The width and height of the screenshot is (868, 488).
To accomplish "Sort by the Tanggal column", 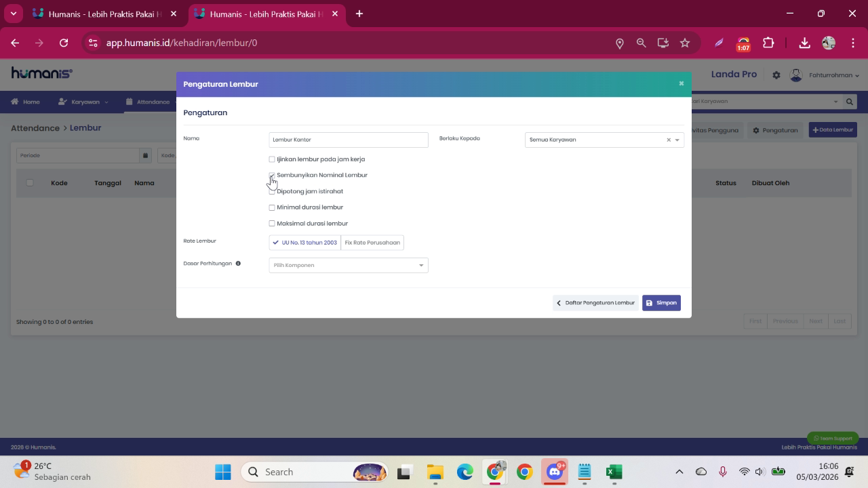I will 108,183.
